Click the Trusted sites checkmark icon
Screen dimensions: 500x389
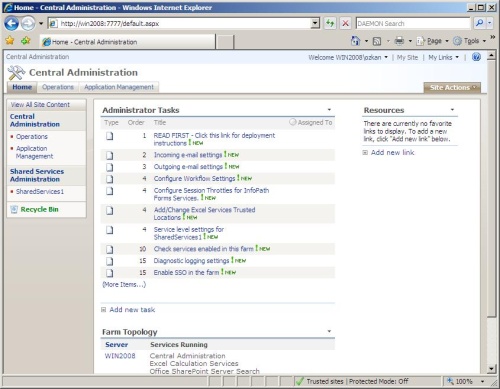[300, 381]
